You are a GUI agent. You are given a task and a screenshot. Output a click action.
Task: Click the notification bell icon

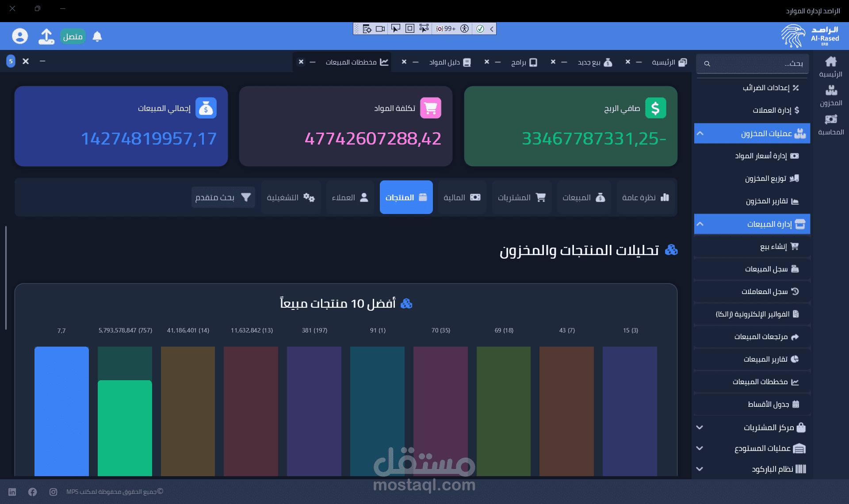tap(97, 36)
